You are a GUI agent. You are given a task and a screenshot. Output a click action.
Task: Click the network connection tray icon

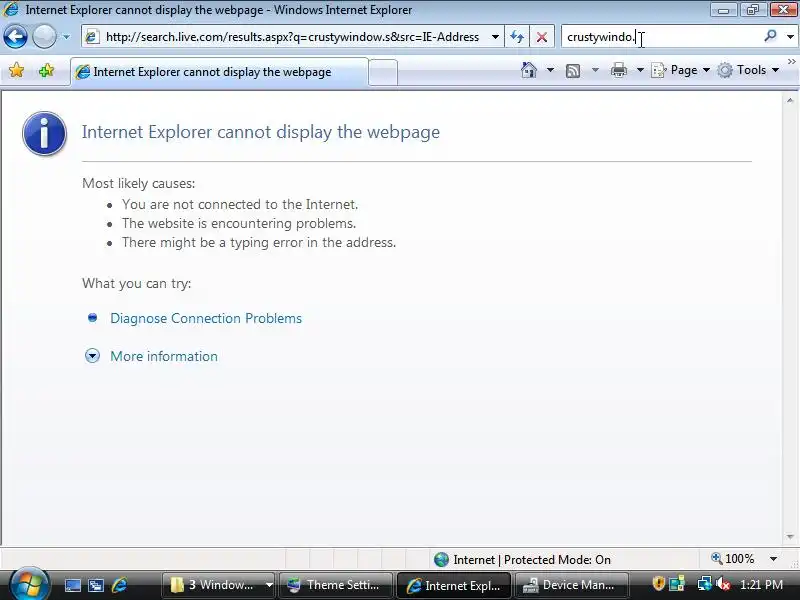click(x=705, y=584)
